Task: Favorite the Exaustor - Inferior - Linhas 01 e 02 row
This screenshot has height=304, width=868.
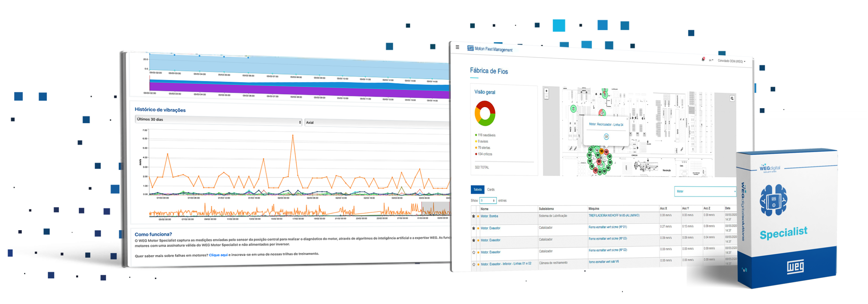Action: click(473, 265)
